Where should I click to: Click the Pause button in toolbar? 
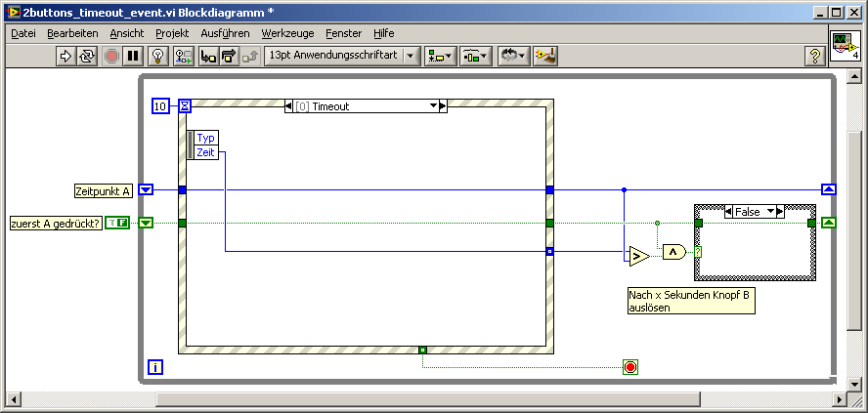[133, 56]
